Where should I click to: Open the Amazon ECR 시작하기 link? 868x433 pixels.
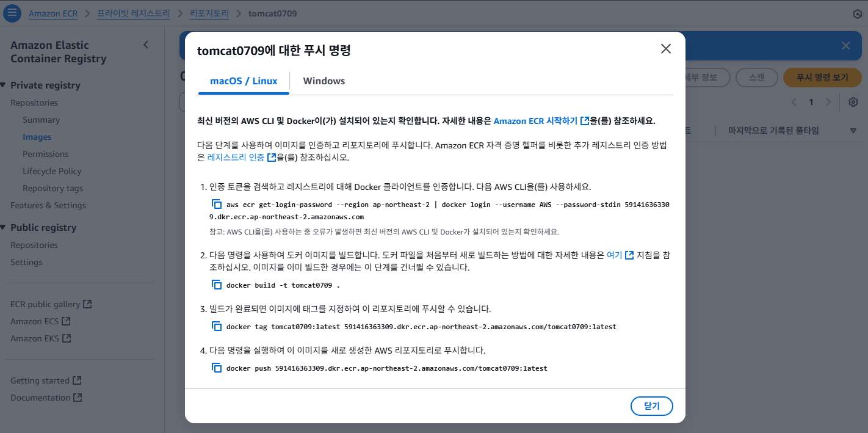541,121
